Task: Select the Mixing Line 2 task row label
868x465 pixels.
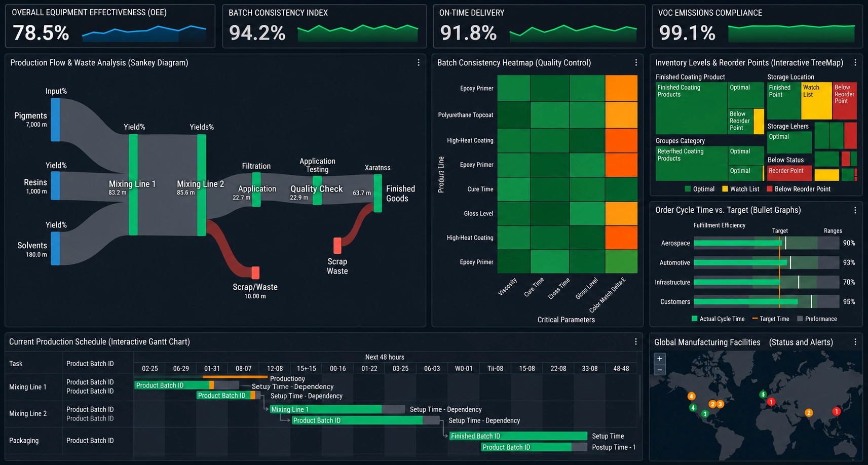Action: [28, 413]
